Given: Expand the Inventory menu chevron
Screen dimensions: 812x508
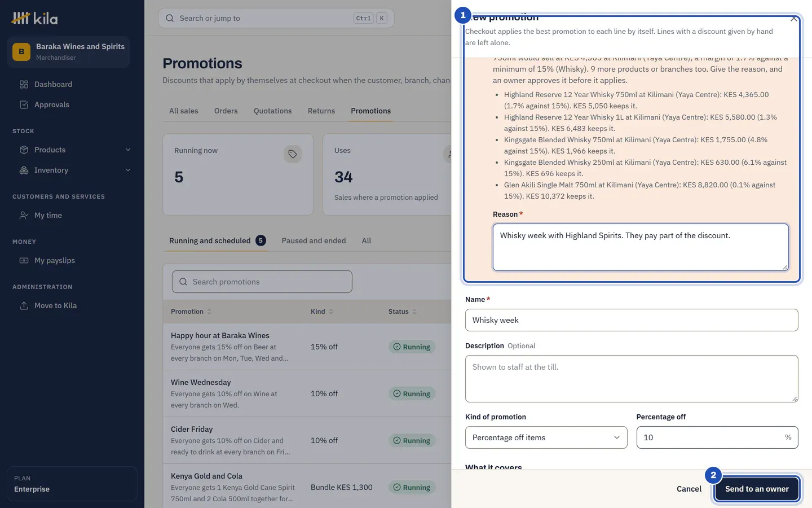Looking at the screenshot, I should pos(128,170).
